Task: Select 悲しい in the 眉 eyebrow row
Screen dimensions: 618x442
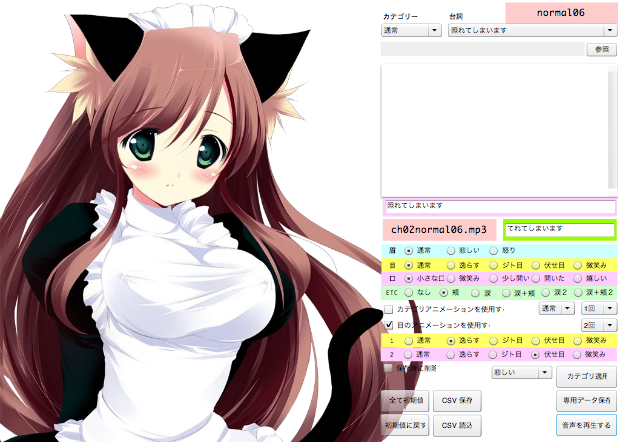Action: coord(451,251)
